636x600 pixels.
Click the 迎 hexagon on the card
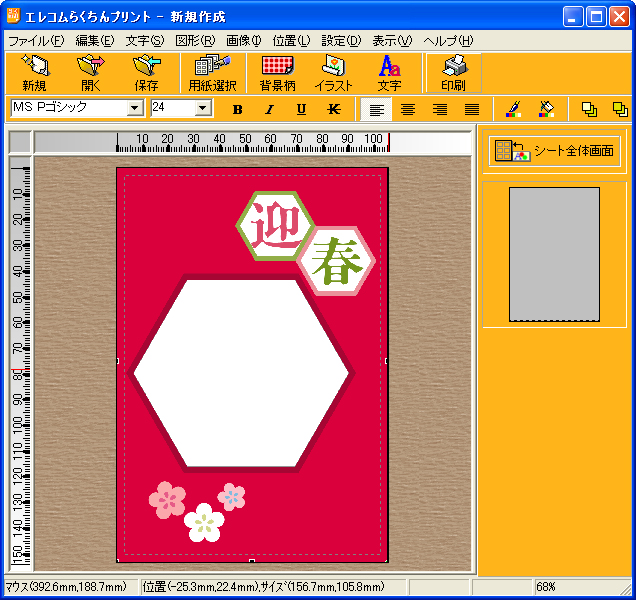[276, 226]
